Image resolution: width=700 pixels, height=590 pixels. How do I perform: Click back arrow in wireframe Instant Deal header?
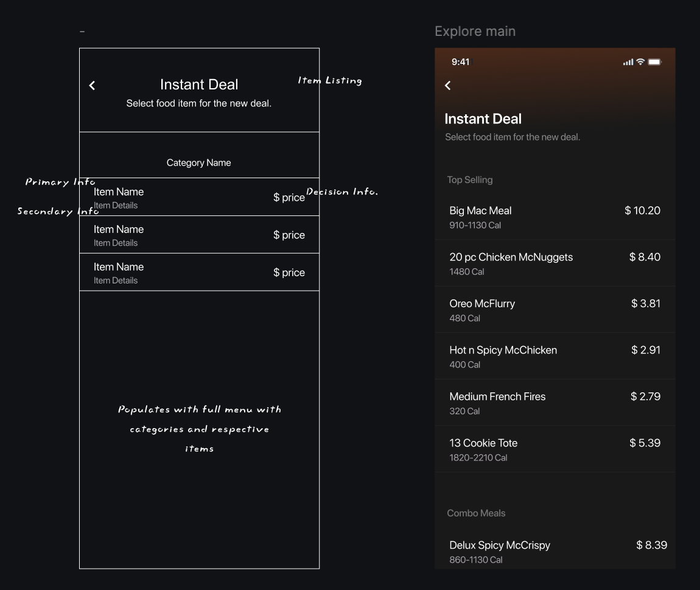tap(92, 85)
